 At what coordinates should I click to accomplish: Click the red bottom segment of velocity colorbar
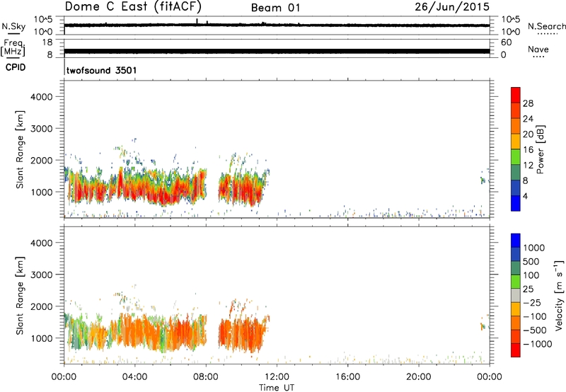(x=516, y=350)
